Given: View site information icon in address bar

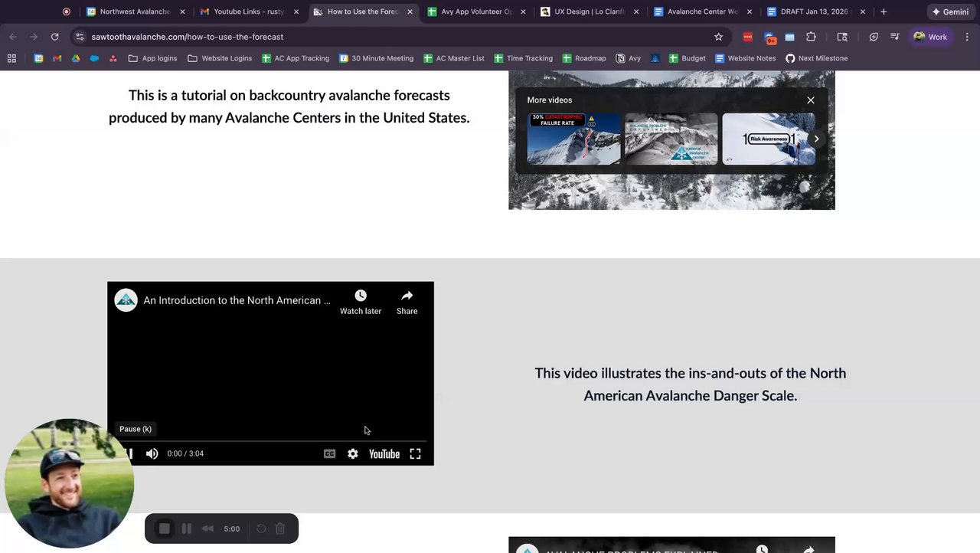Looking at the screenshot, I should point(80,37).
